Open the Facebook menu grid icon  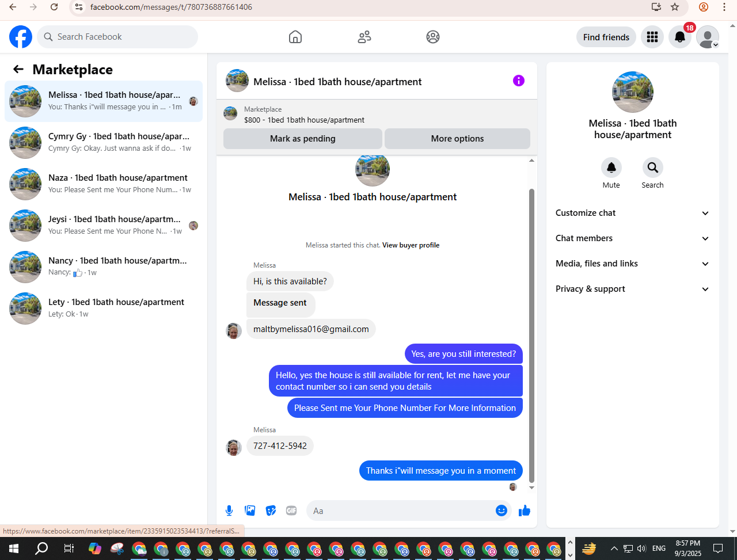click(652, 37)
